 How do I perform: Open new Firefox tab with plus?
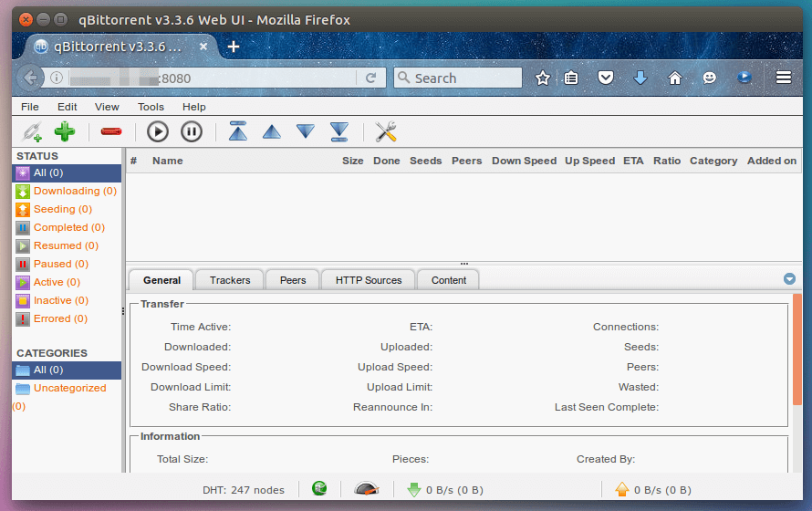[234, 47]
